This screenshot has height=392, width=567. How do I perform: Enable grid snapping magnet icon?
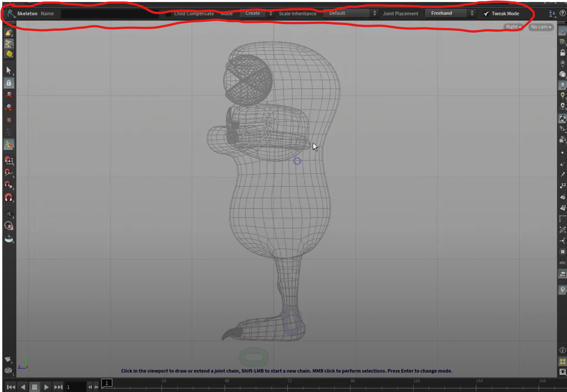point(9,160)
